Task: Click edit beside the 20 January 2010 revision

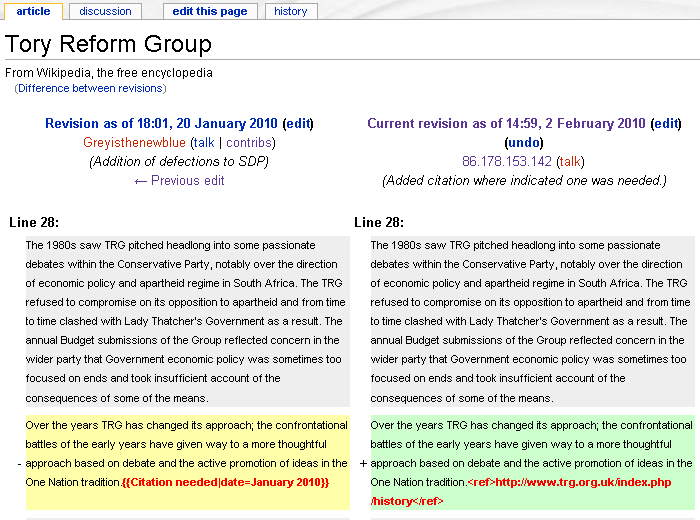Action: 297,124
